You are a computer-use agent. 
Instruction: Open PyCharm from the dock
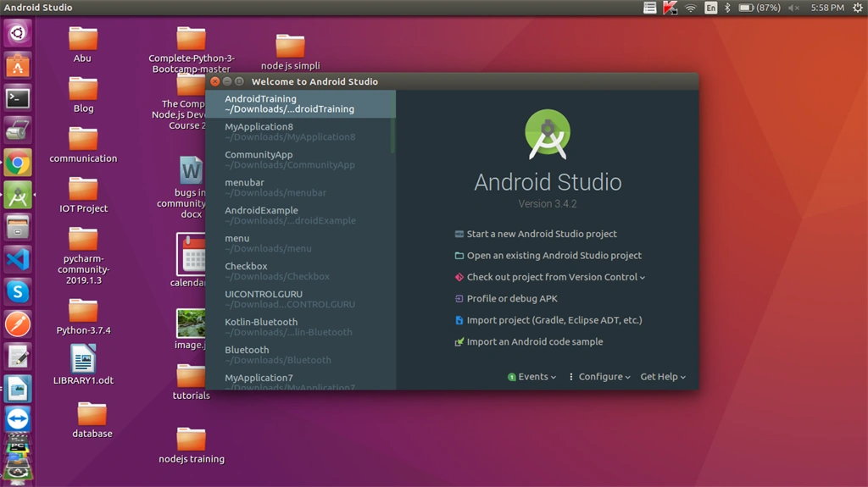point(18,446)
